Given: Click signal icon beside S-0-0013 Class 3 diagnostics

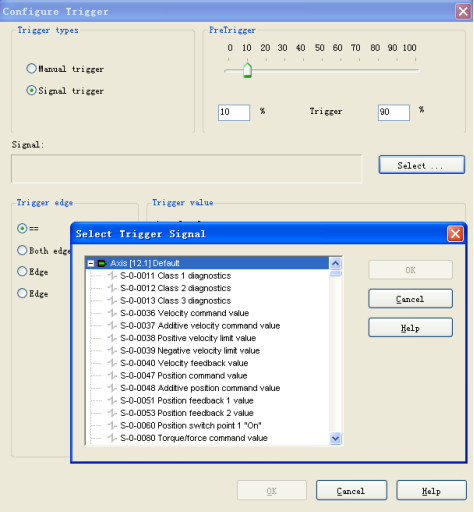Looking at the screenshot, I should point(112,301).
